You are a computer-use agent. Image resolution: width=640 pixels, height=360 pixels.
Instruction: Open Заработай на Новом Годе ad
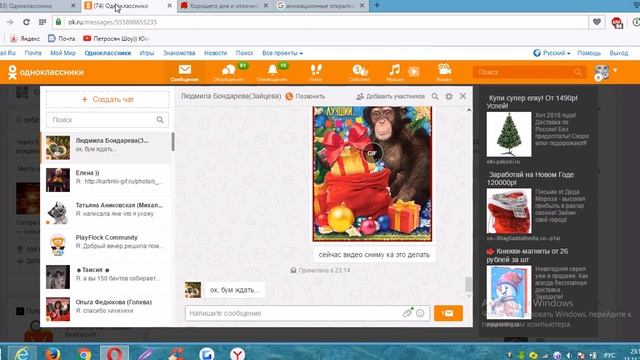pos(531,178)
